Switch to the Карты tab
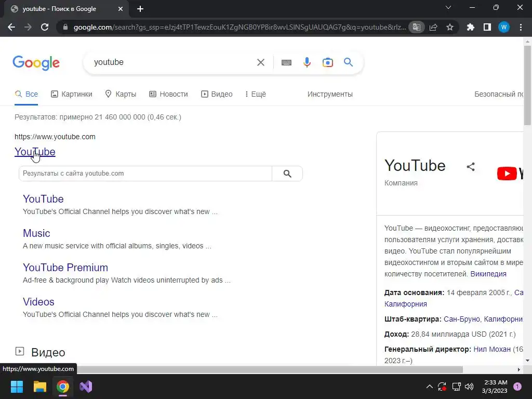The image size is (532, 399). (121, 94)
